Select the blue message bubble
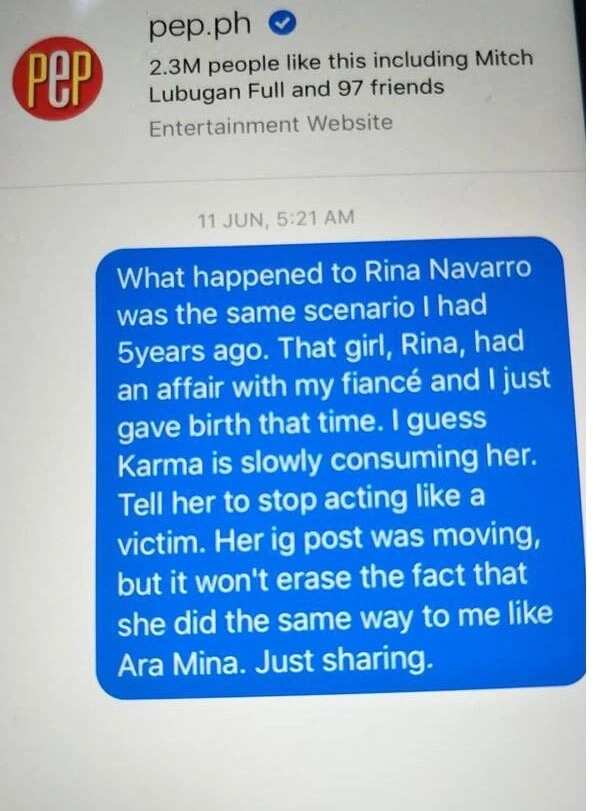Viewport: 612px width, 811px height. click(340, 467)
